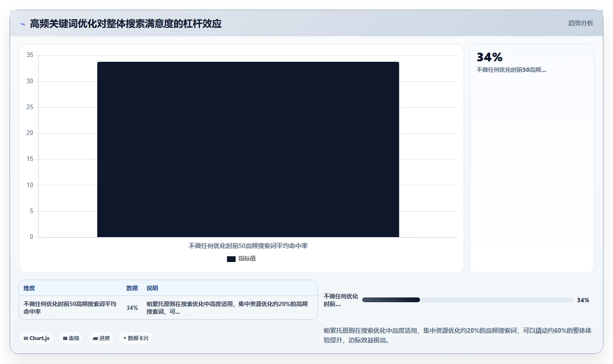This screenshot has height=364, width=613.
Task: Click the 帕累托原则 description cell in table
Action: [x=227, y=308]
